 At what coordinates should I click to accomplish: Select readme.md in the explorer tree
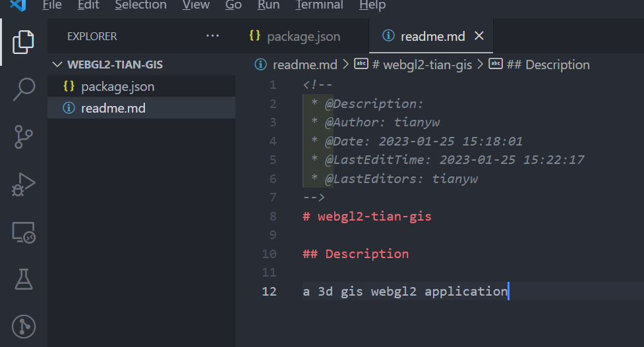pos(141,108)
